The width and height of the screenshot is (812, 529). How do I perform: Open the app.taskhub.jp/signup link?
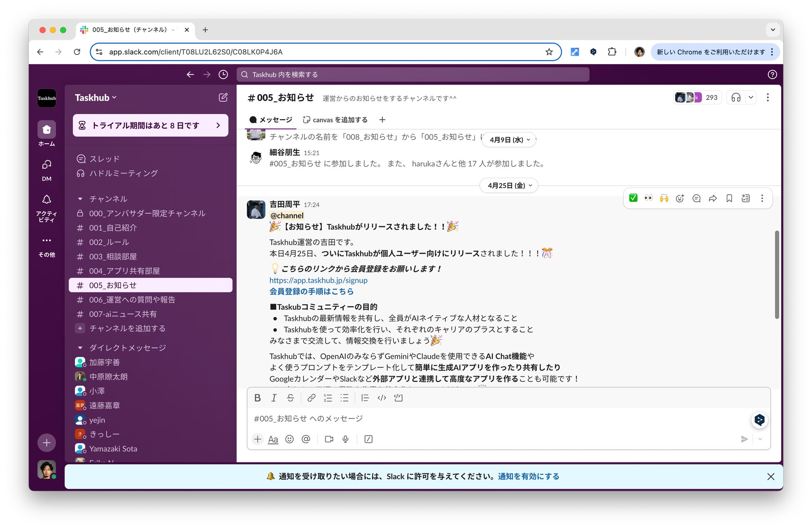[x=318, y=280]
